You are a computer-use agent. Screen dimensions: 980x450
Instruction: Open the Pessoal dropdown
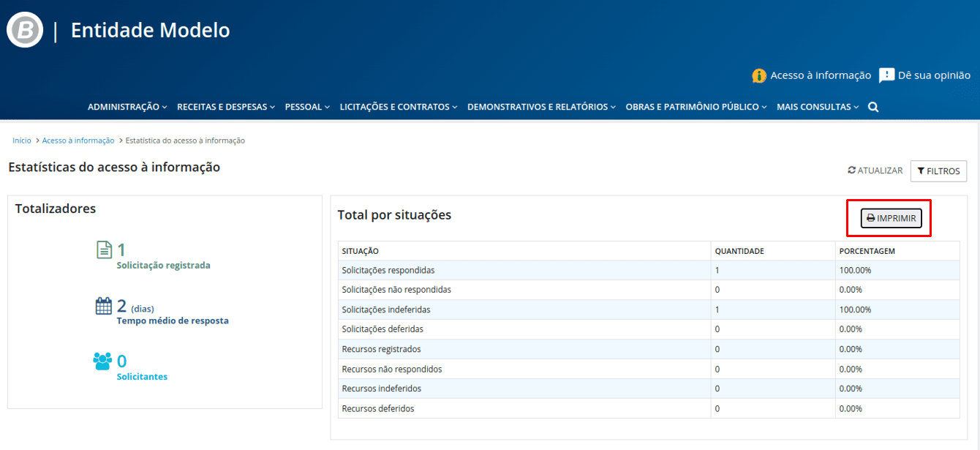point(304,106)
